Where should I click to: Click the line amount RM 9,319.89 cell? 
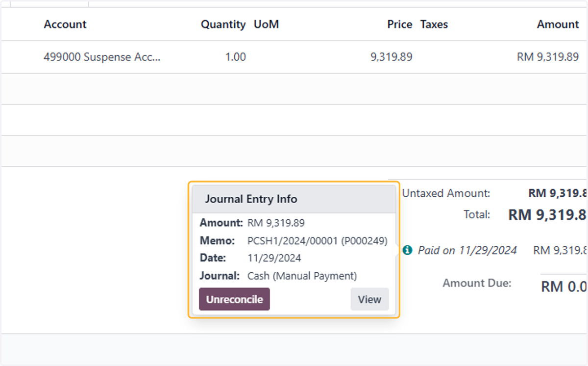tap(548, 57)
